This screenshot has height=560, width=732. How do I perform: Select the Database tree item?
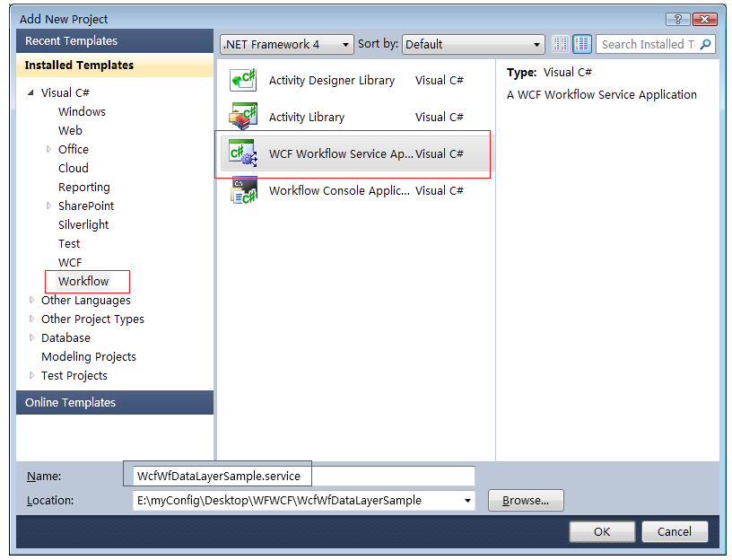coord(65,337)
